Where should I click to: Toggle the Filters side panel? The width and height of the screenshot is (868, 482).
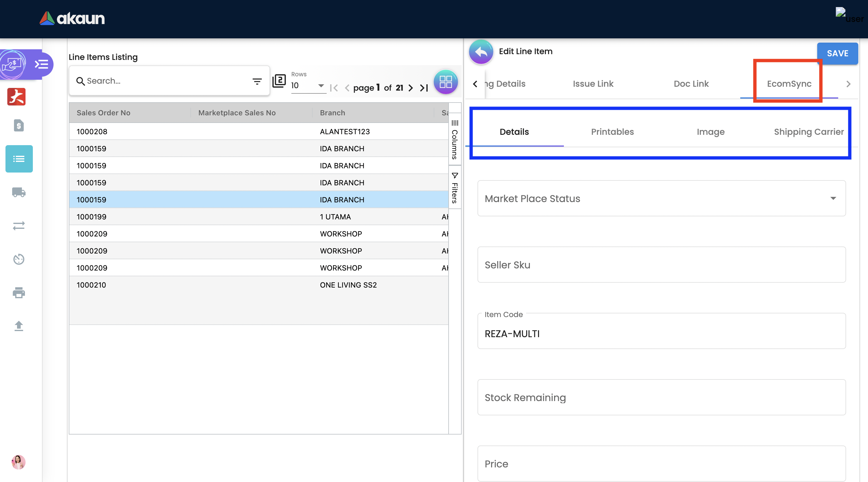click(455, 188)
